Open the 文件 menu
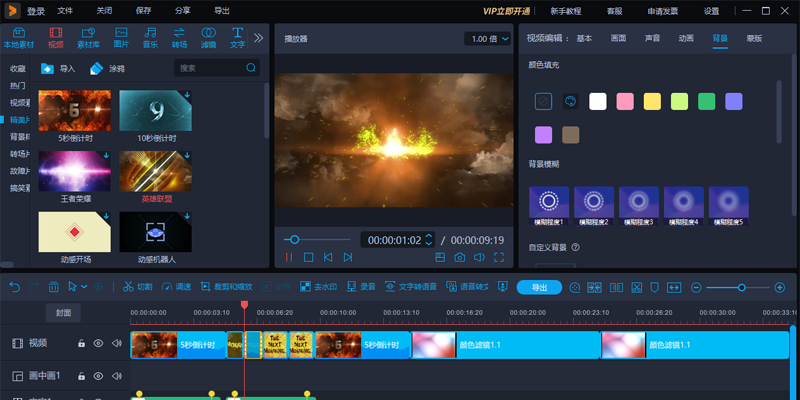This screenshot has width=800, height=400. click(x=65, y=11)
